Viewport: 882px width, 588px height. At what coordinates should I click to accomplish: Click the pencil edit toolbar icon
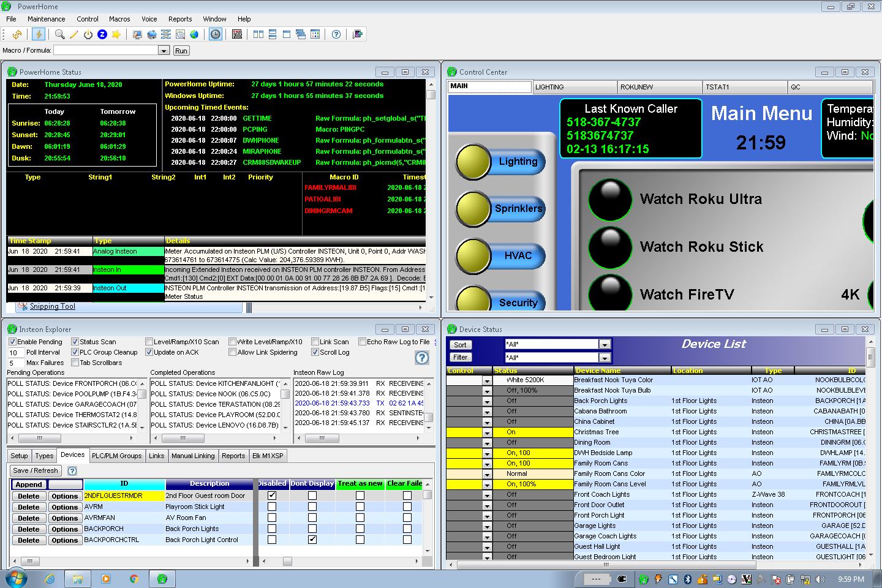pos(73,34)
